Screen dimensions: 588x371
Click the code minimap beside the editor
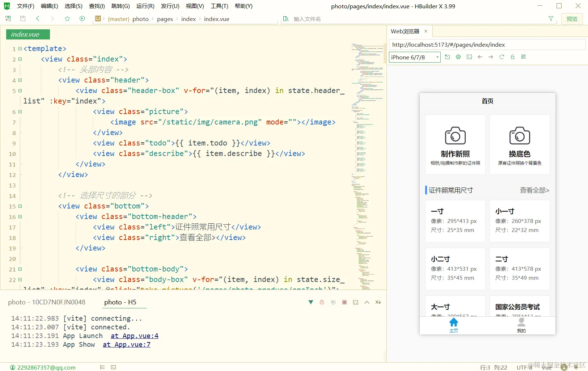[367, 166]
